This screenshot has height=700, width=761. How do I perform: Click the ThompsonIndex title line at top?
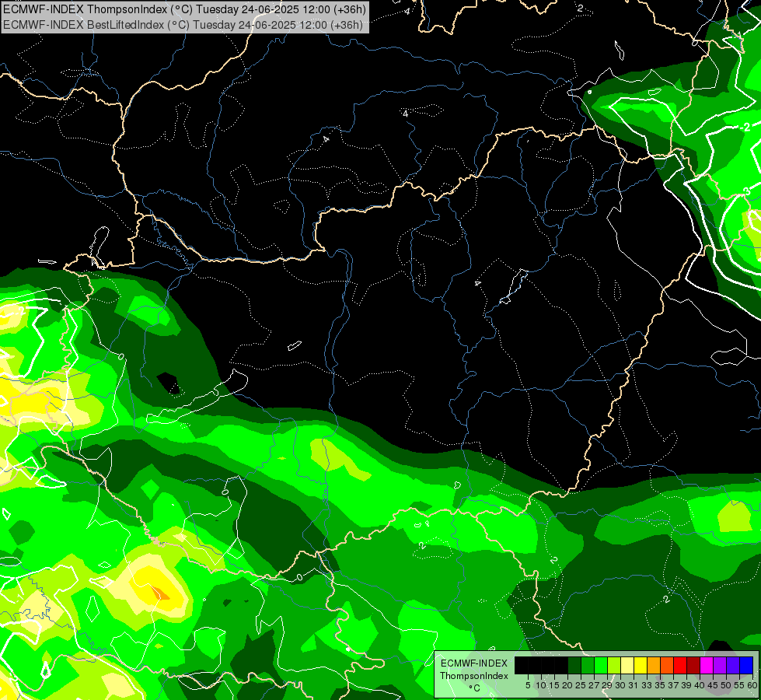pyautogui.click(x=184, y=9)
